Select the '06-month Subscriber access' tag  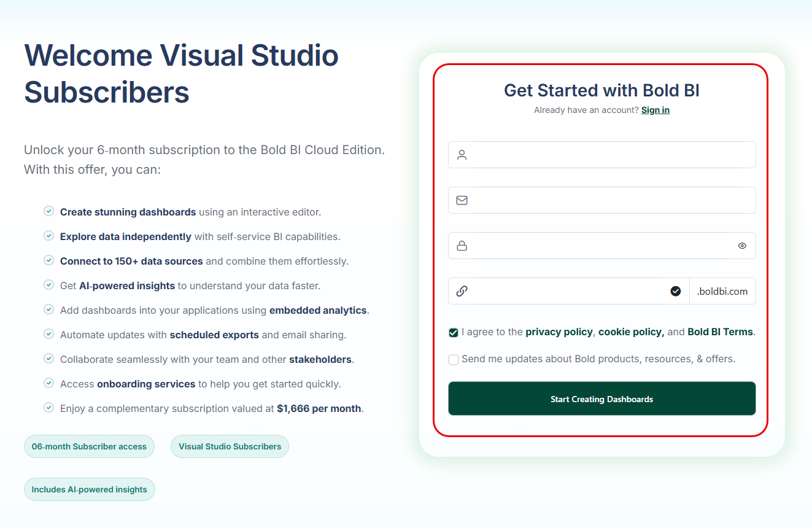click(89, 446)
